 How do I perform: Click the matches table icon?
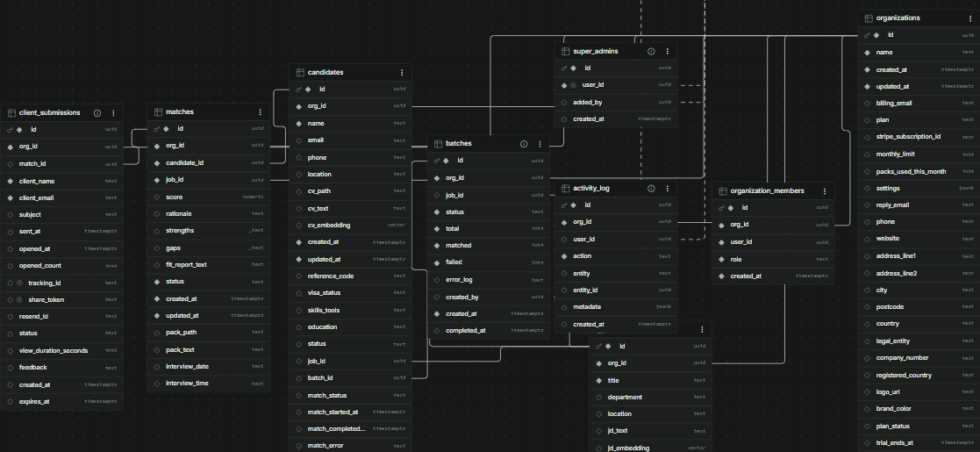[x=158, y=112]
